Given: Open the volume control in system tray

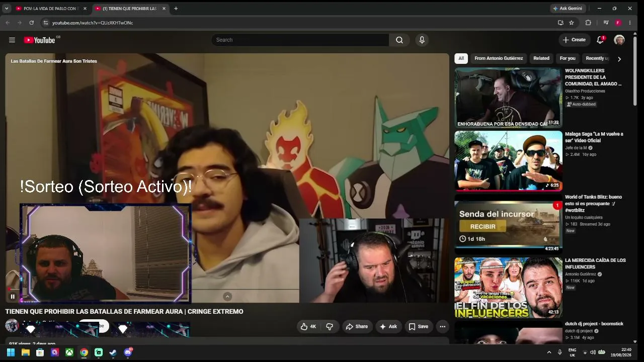Looking at the screenshot, I should coord(593,352).
